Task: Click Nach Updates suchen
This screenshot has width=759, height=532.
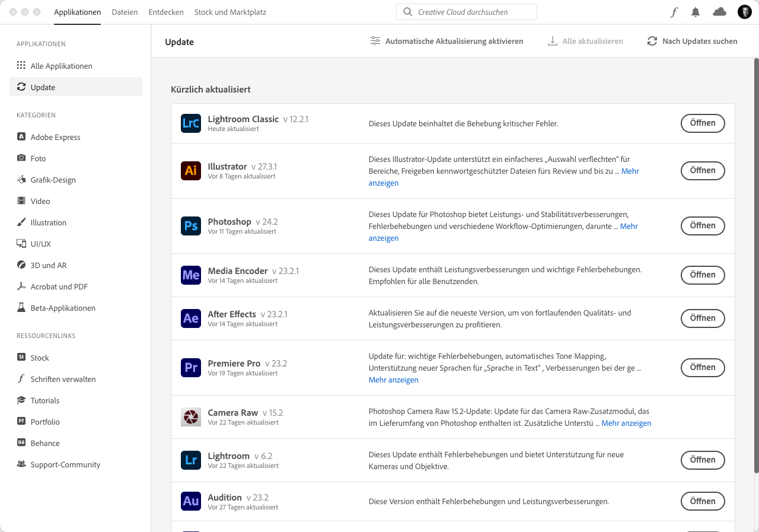Action: 693,41
